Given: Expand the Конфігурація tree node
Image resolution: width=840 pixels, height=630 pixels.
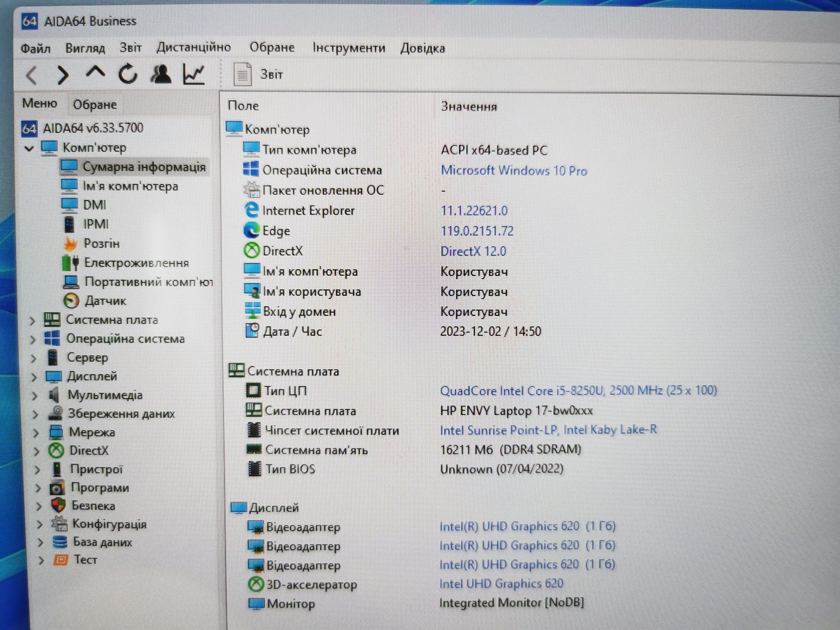Looking at the screenshot, I should [x=40, y=524].
